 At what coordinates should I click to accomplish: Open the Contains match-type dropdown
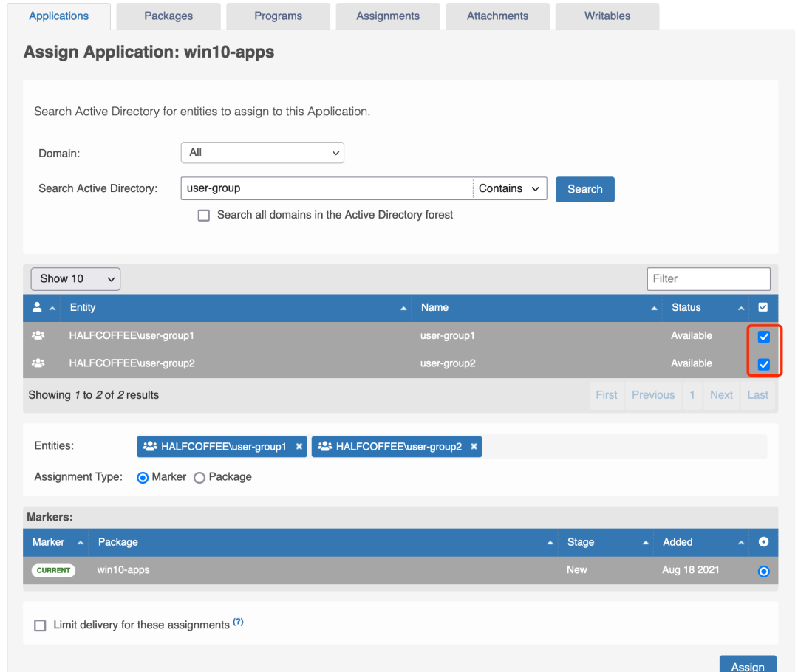tap(510, 188)
